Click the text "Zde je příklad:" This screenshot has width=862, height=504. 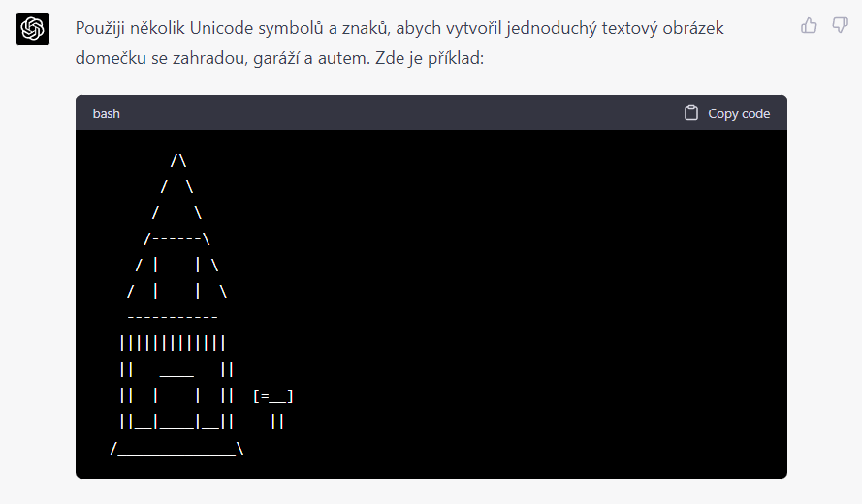(x=430, y=58)
